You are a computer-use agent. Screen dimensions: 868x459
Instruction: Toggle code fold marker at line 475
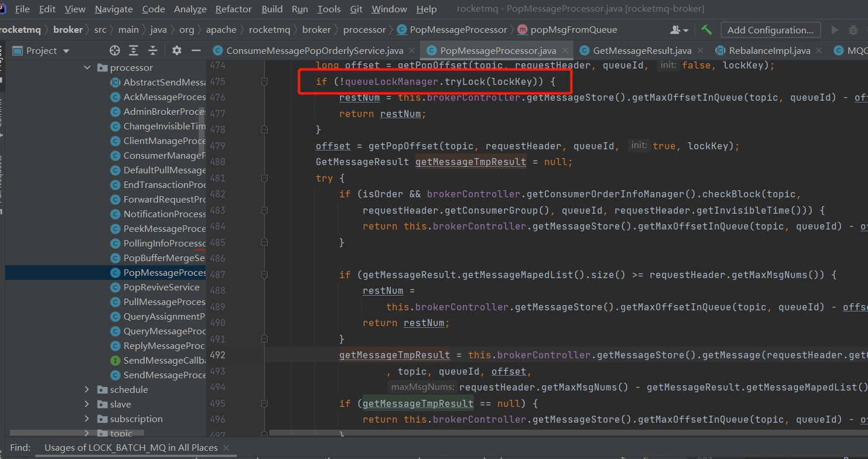click(264, 82)
